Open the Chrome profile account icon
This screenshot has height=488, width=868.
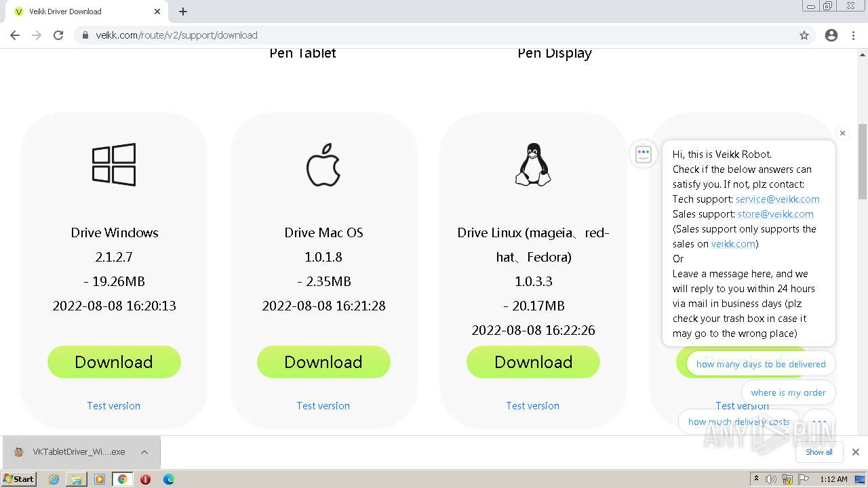(831, 35)
